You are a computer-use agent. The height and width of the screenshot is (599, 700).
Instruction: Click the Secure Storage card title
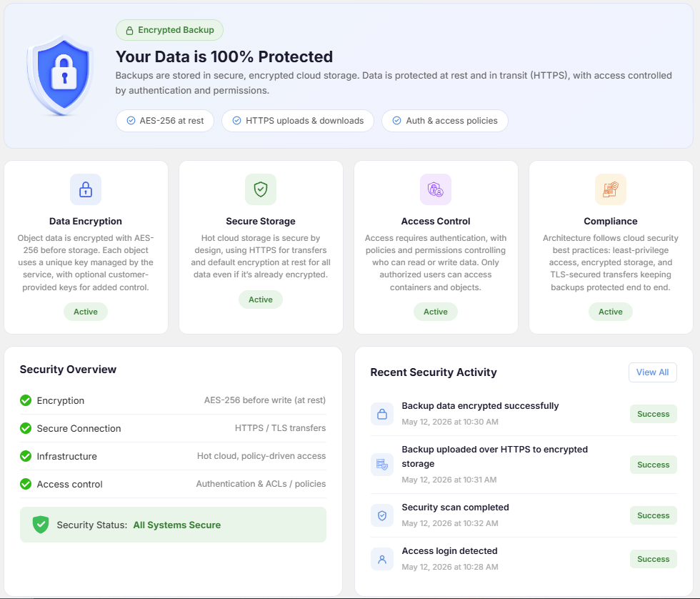point(261,221)
